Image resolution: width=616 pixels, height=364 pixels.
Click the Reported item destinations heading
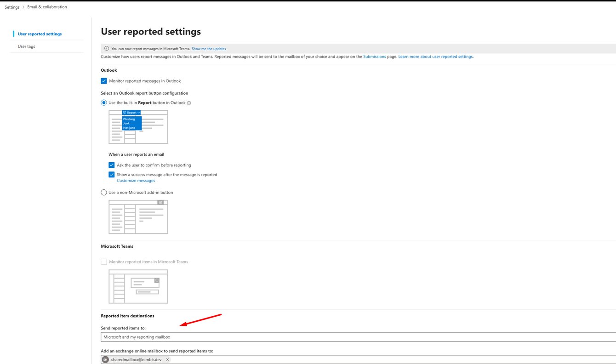pos(127,316)
